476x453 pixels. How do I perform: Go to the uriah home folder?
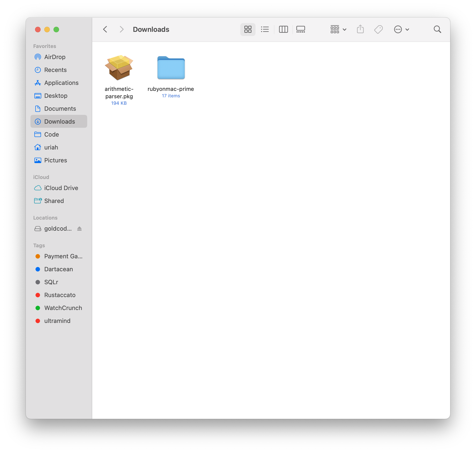(51, 147)
